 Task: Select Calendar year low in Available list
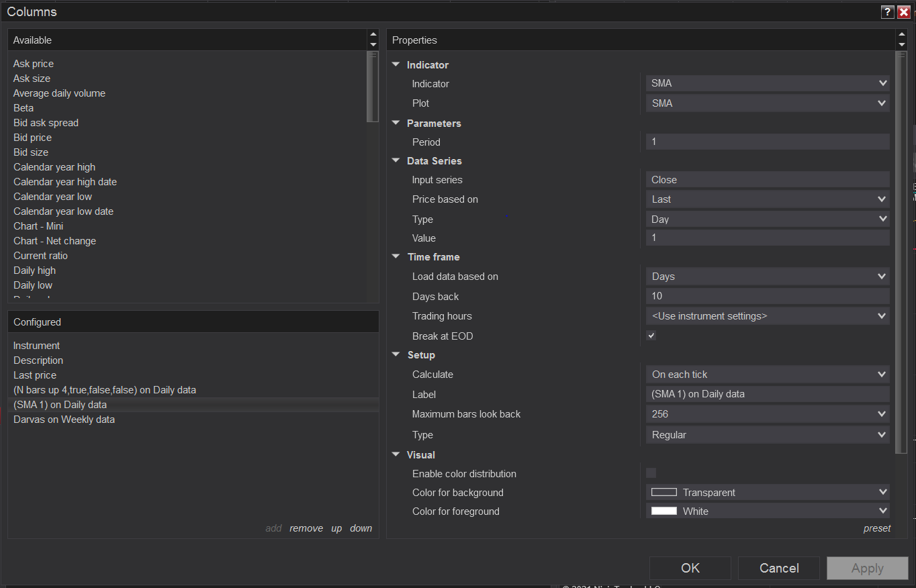coord(52,197)
